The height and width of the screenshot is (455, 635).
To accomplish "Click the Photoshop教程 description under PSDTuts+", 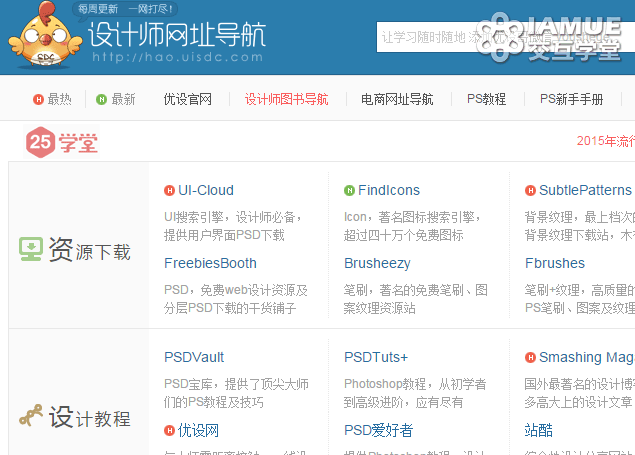I will 415,393.
